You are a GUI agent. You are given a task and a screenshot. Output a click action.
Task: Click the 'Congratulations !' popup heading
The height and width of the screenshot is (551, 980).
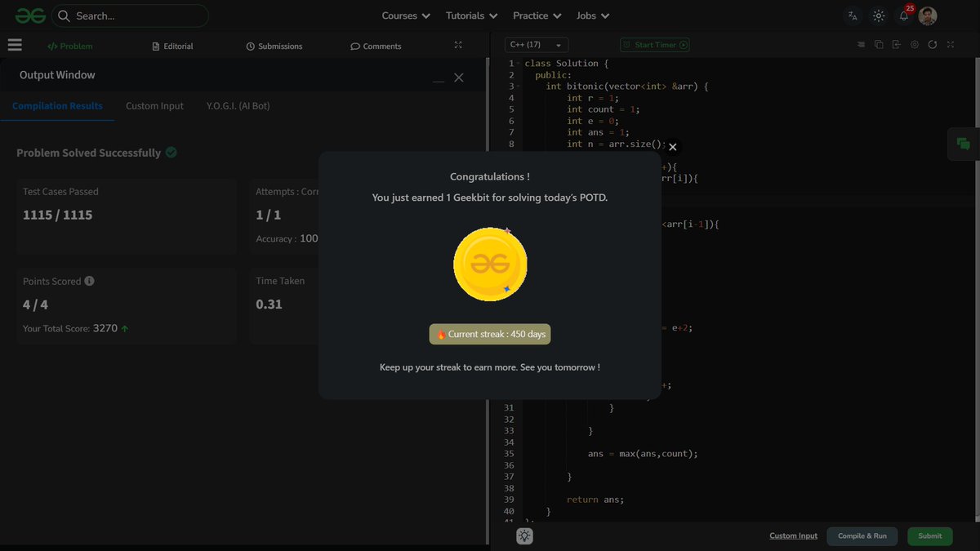point(490,177)
